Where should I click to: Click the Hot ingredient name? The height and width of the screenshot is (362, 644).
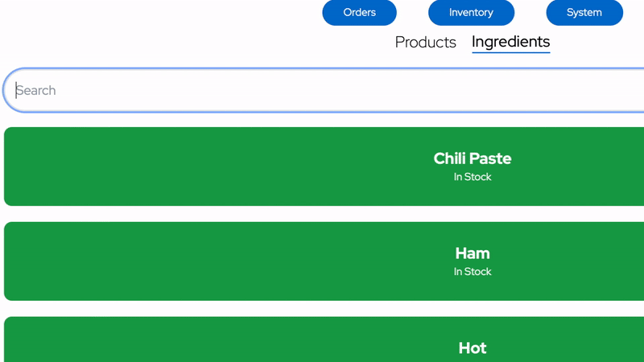pos(473,348)
